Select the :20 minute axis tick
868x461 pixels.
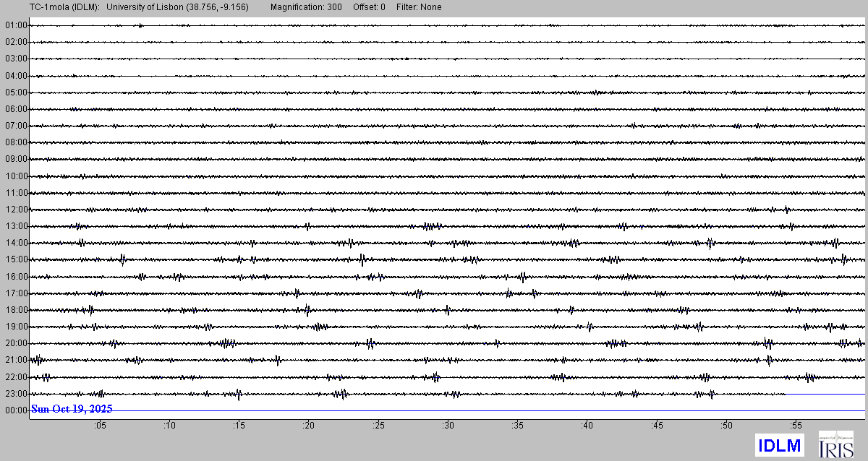click(308, 426)
